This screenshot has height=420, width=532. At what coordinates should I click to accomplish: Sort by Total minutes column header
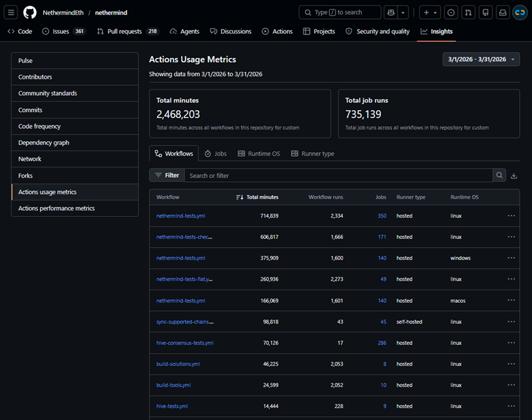point(257,197)
